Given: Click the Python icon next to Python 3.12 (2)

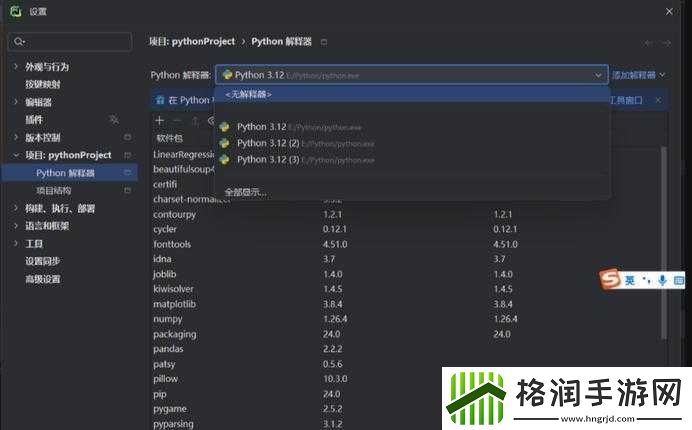Looking at the screenshot, I should click(x=225, y=143).
